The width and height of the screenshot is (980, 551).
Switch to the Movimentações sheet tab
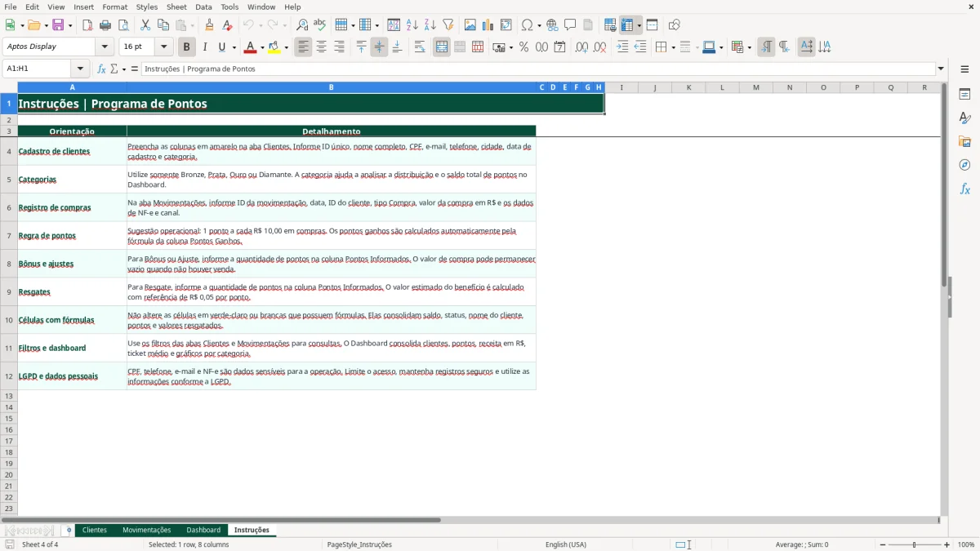[146, 530]
